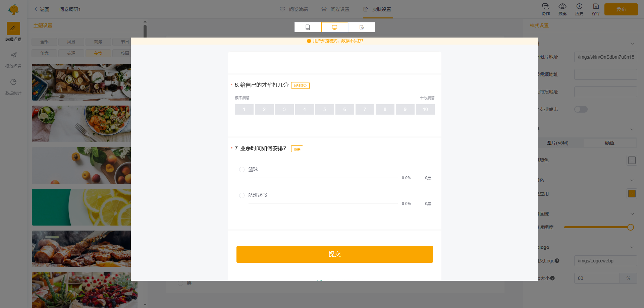Click the 发布 publish button
Screen dimensions: 644x308
(621, 9)
